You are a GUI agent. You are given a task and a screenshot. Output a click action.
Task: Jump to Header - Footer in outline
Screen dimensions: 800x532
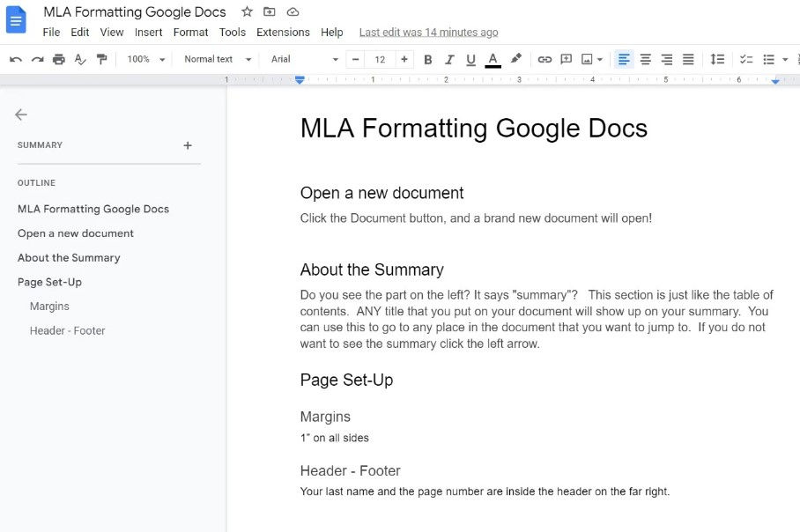67,330
